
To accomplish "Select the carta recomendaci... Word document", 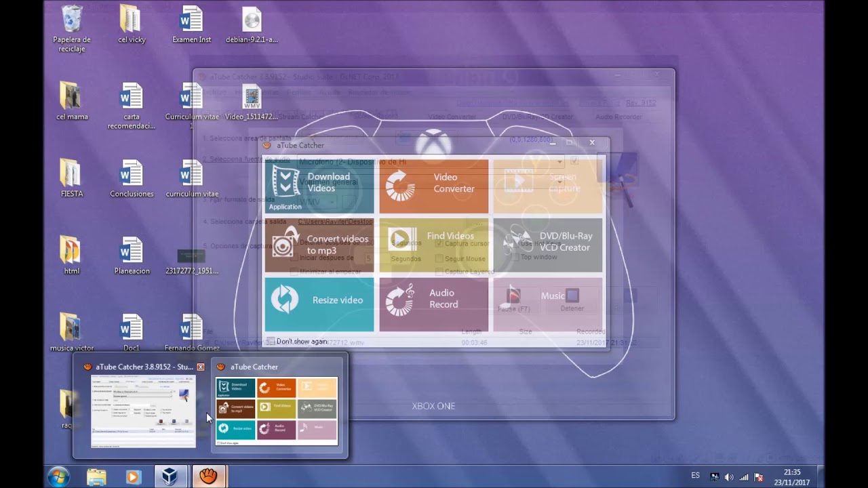I will 132,106.
